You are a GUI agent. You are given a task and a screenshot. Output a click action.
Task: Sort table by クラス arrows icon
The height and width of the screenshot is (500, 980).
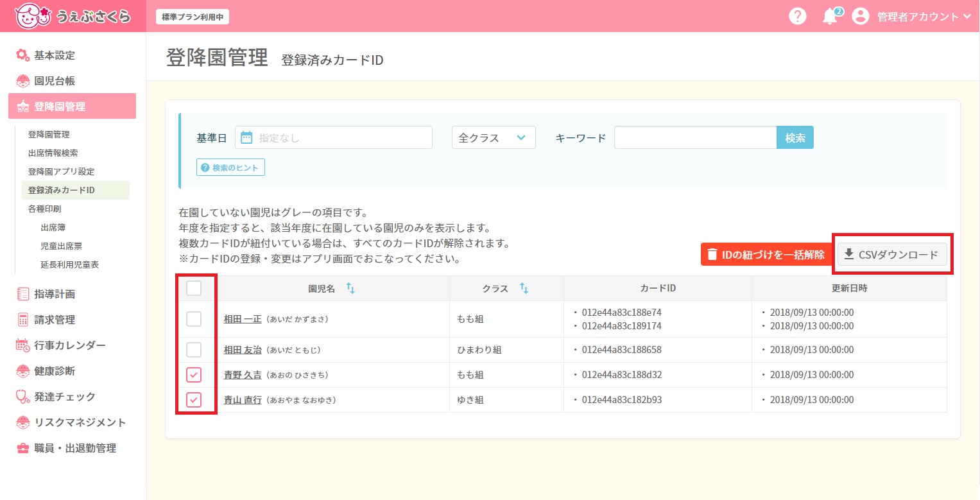click(524, 288)
